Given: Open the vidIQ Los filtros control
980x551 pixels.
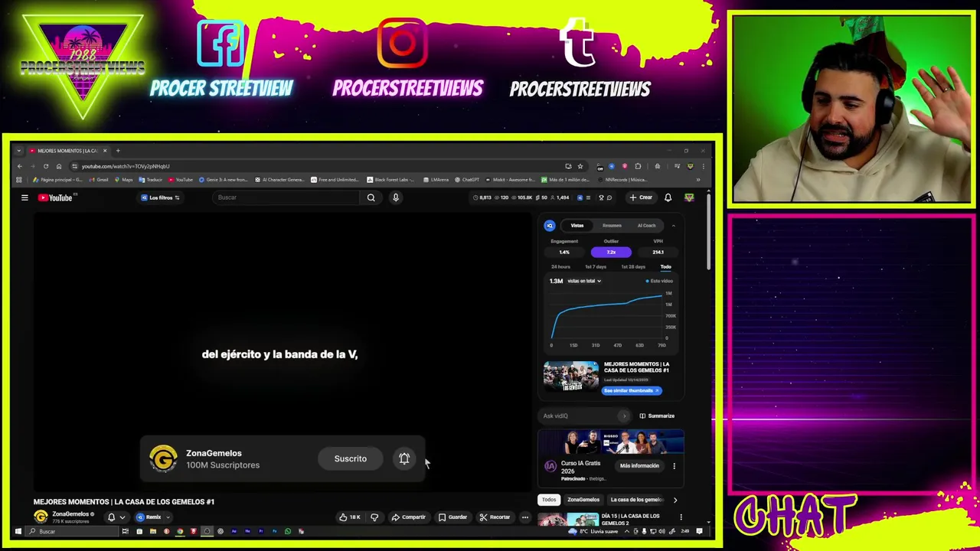Looking at the screenshot, I should point(160,197).
